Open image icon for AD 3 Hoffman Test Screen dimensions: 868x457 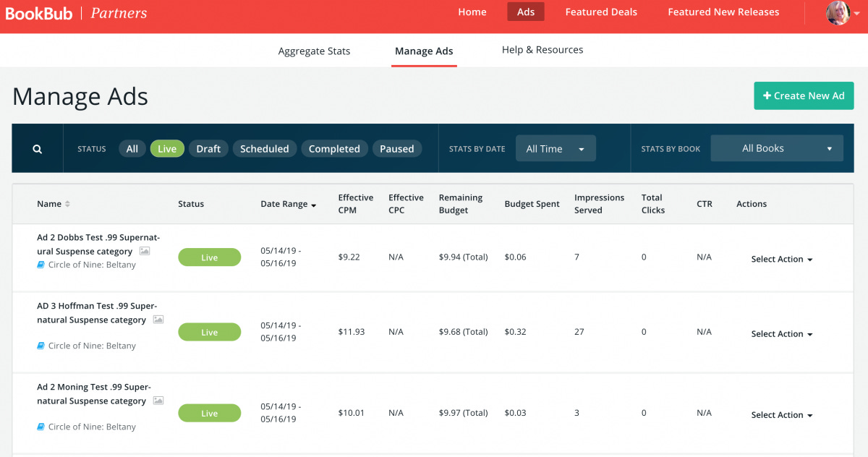tap(158, 320)
